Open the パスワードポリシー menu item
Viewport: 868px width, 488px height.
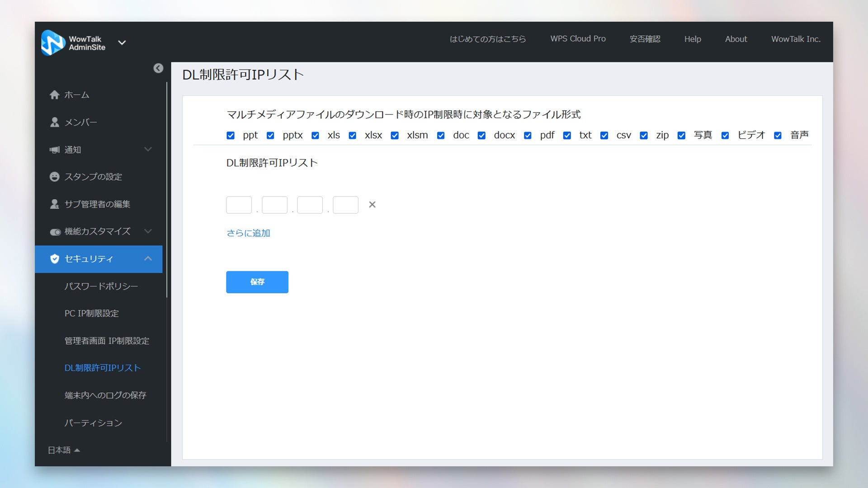(101, 286)
